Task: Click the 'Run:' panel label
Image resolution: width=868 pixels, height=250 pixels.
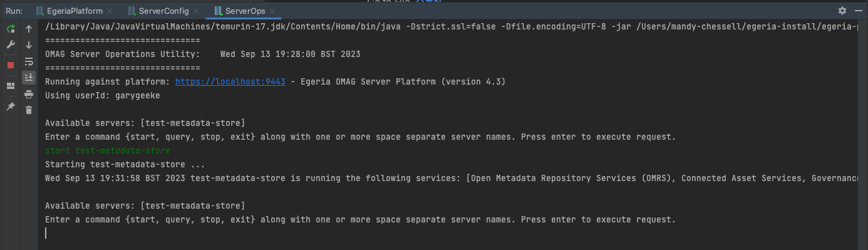Action: (14, 11)
